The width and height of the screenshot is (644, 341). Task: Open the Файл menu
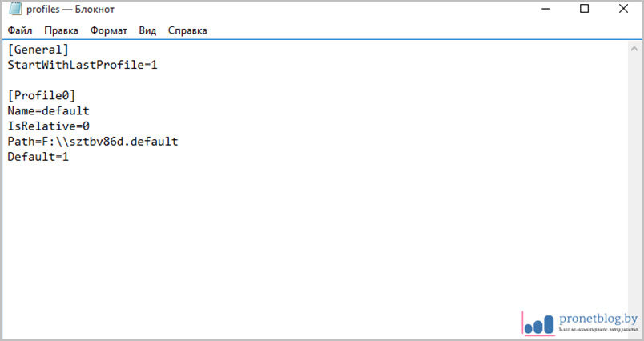(x=21, y=30)
